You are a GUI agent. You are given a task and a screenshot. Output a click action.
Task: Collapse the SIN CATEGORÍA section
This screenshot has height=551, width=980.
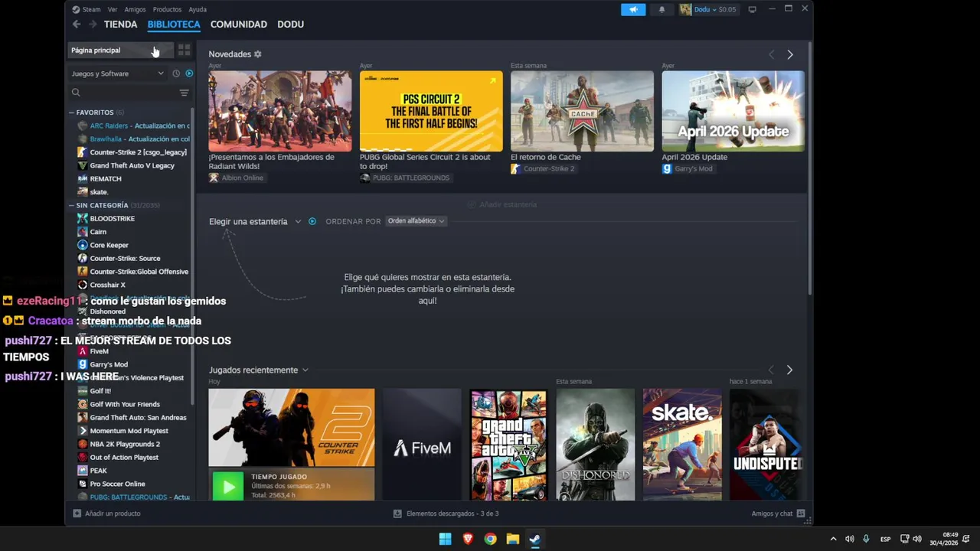(x=72, y=205)
